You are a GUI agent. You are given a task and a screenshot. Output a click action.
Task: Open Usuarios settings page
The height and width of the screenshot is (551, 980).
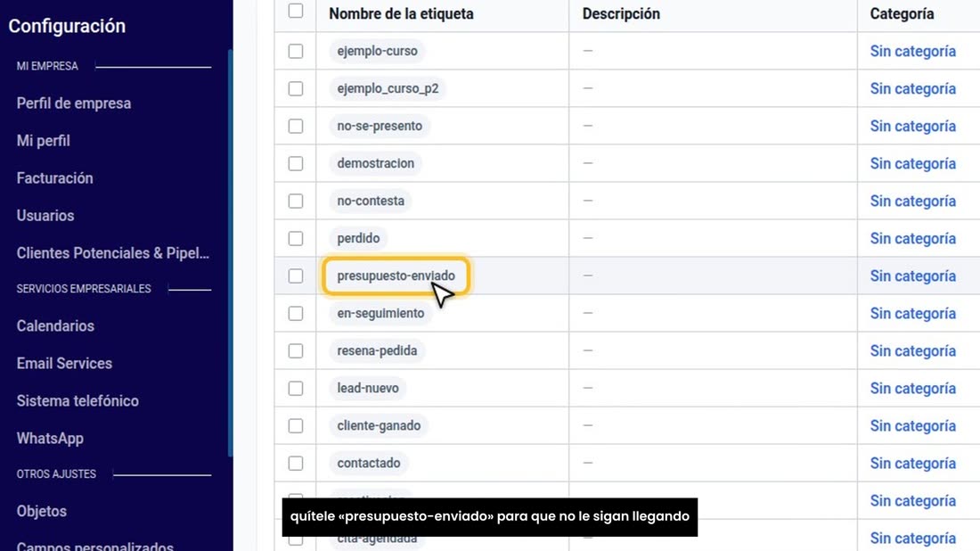(45, 216)
